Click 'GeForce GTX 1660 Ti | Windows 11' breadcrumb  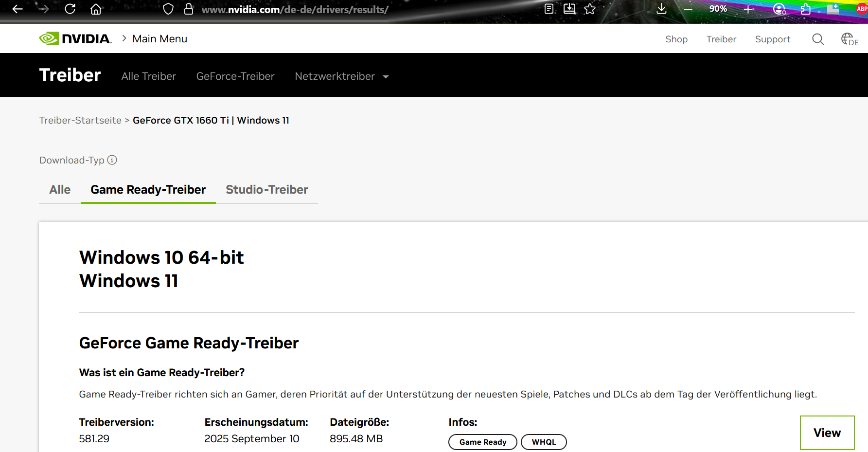coord(211,120)
